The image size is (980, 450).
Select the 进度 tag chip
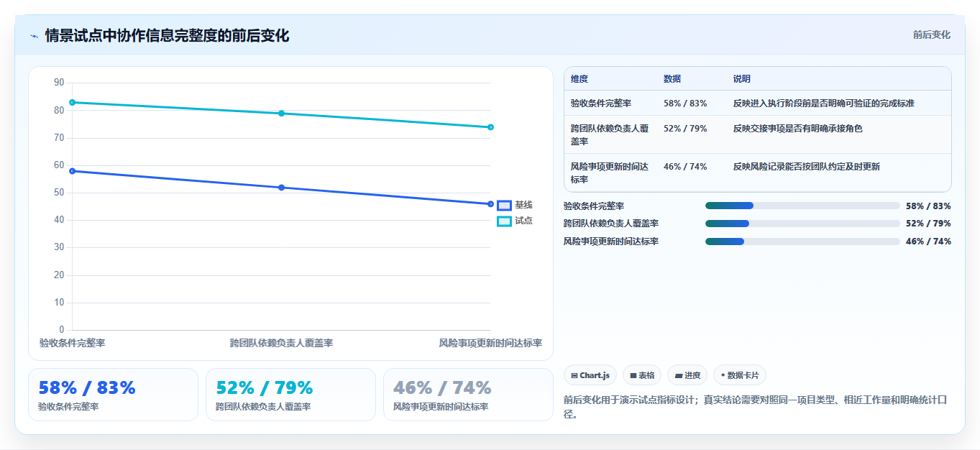pyautogui.click(x=687, y=375)
